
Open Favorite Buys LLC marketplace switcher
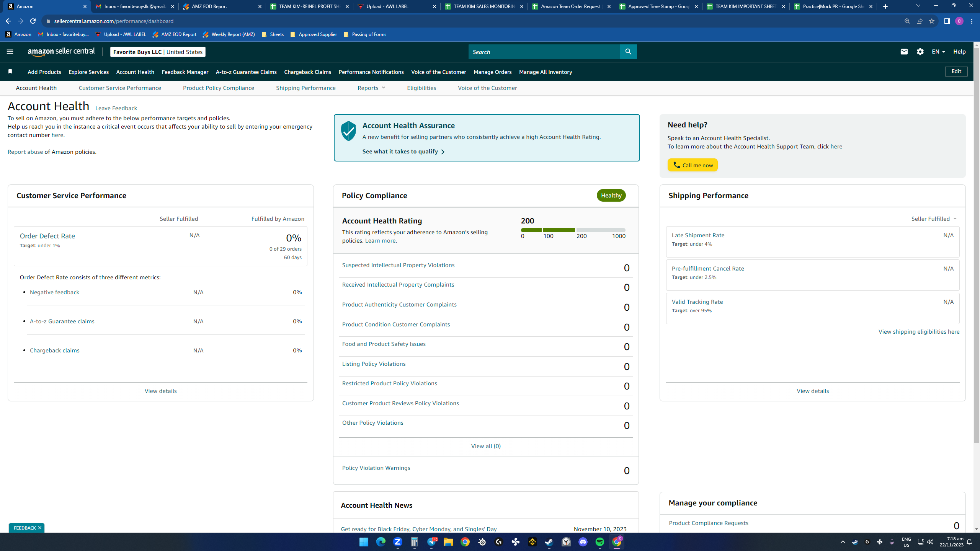click(158, 52)
